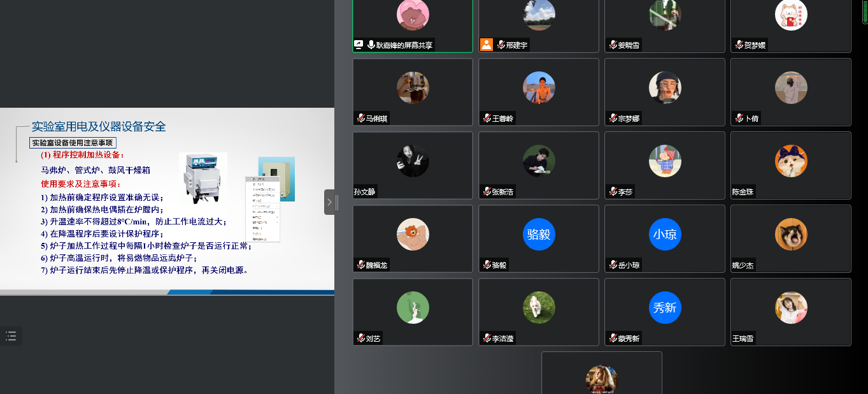Viewport: 868px width, 394px height.
Task: Click the blue 秀新 avatar circle
Action: (x=665, y=308)
